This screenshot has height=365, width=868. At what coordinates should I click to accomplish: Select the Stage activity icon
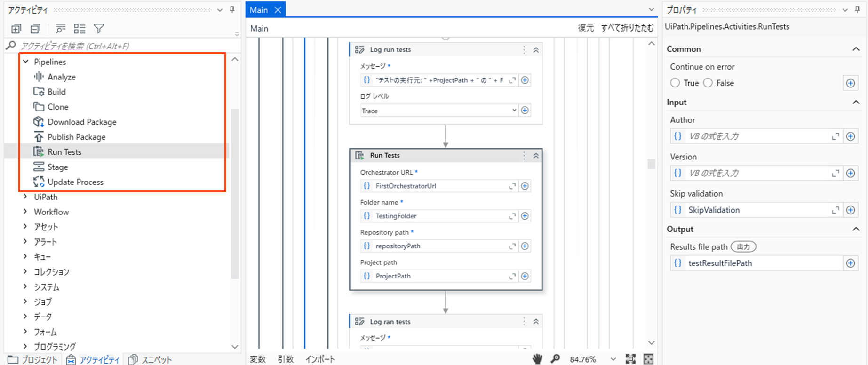(x=39, y=167)
